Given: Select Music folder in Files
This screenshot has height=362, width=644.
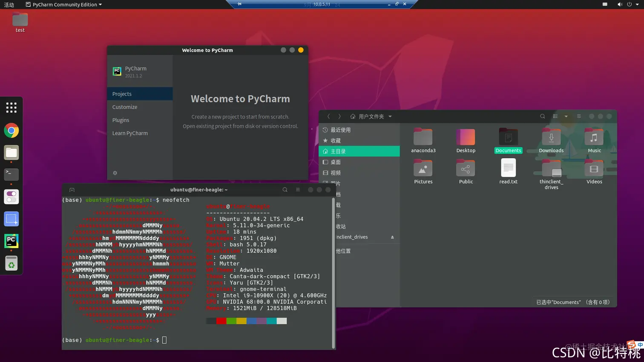Looking at the screenshot, I should tap(594, 141).
